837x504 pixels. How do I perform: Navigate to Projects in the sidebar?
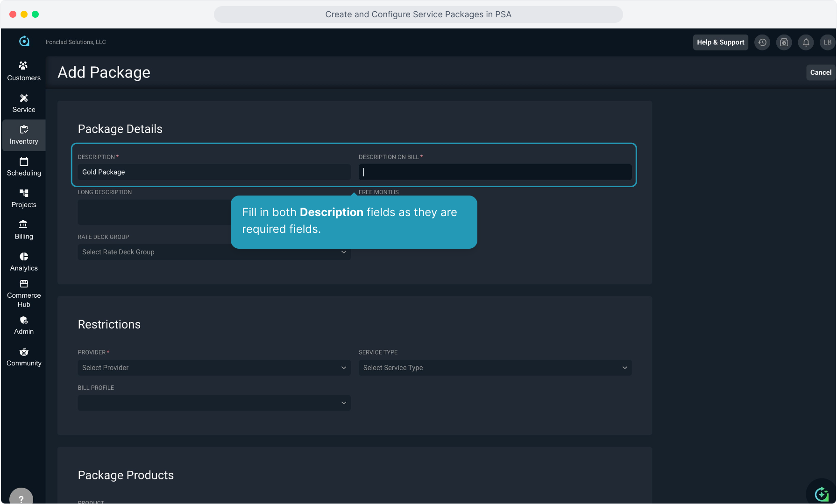pyautogui.click(x=24, y=198)
